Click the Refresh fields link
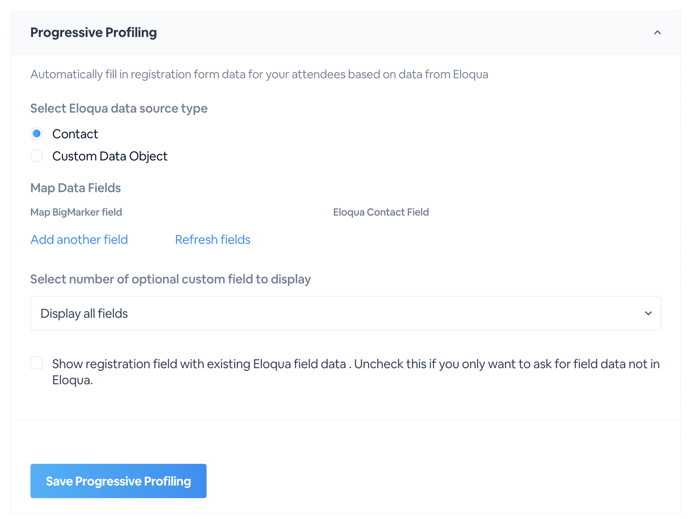 212,240
